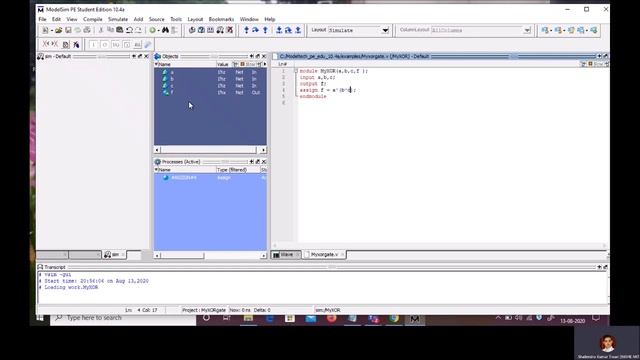This screenshot has height=360, width=640.
Task: Open the Compile menu
Action: tap(93, 19)
